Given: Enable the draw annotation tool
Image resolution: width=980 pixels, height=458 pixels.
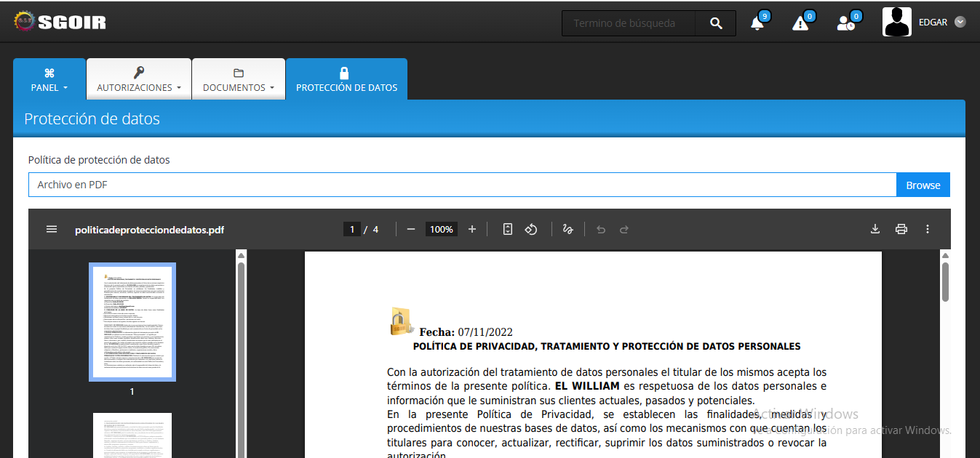Looking at the screenshot, I should pos(567,229).
